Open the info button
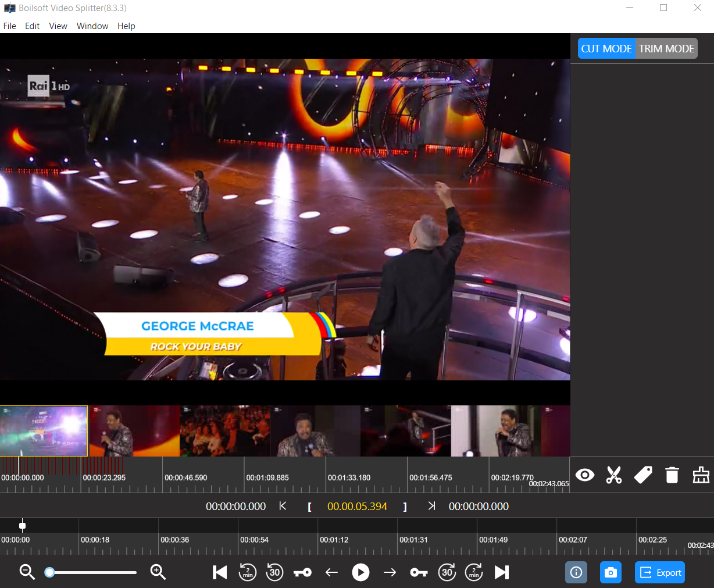 click(576, 572)
